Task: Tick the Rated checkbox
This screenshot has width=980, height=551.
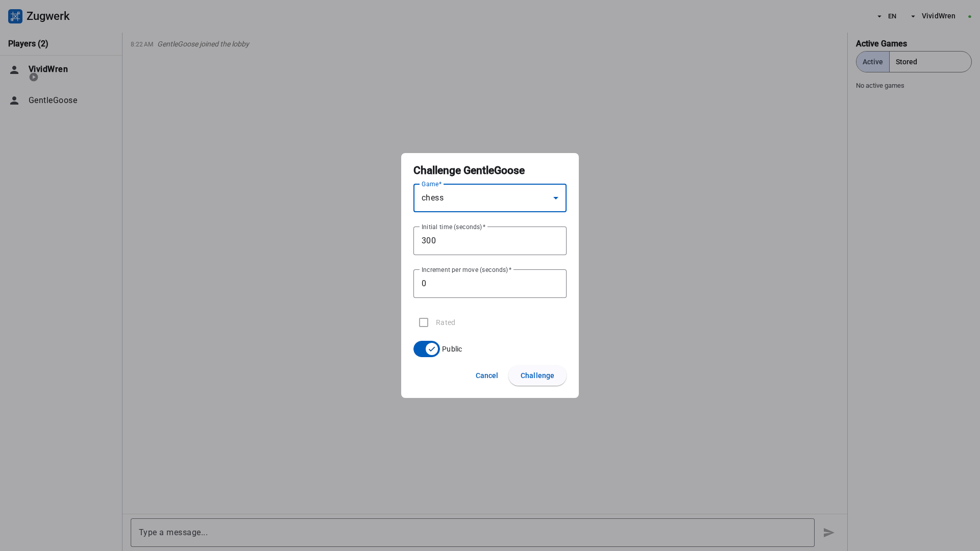Action: point(424,322)
